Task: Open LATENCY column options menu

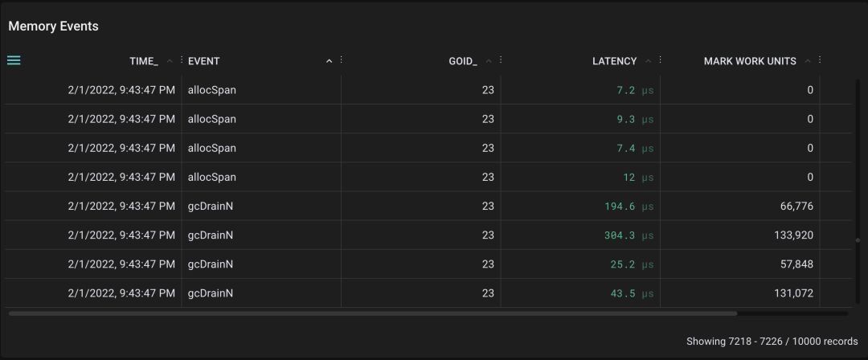Action: pyautogui.click(x=660, y=60)
